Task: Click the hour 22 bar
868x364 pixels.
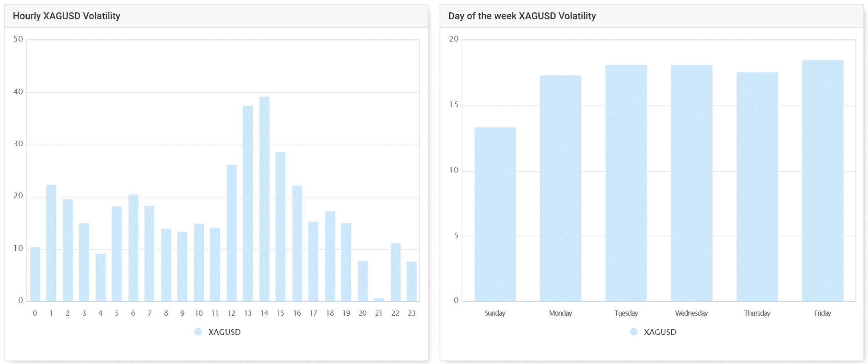Action: [x=395, y=272]
